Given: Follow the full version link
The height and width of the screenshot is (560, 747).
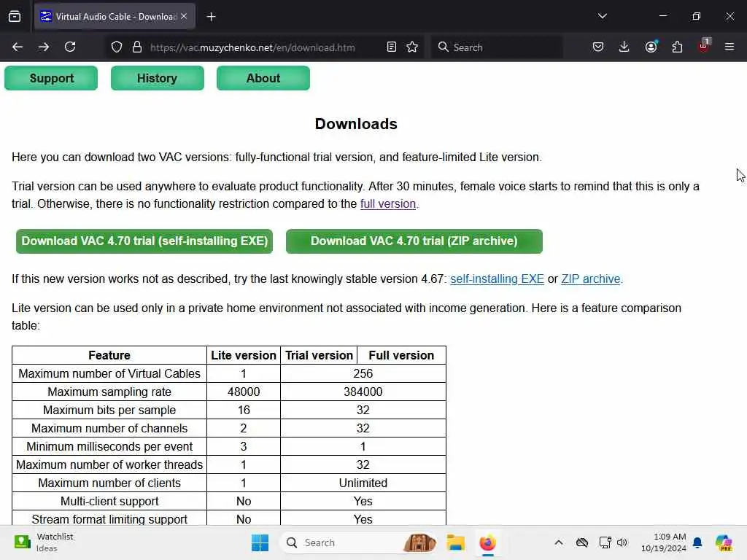Looking at the screenshot, I should point(388,204).
